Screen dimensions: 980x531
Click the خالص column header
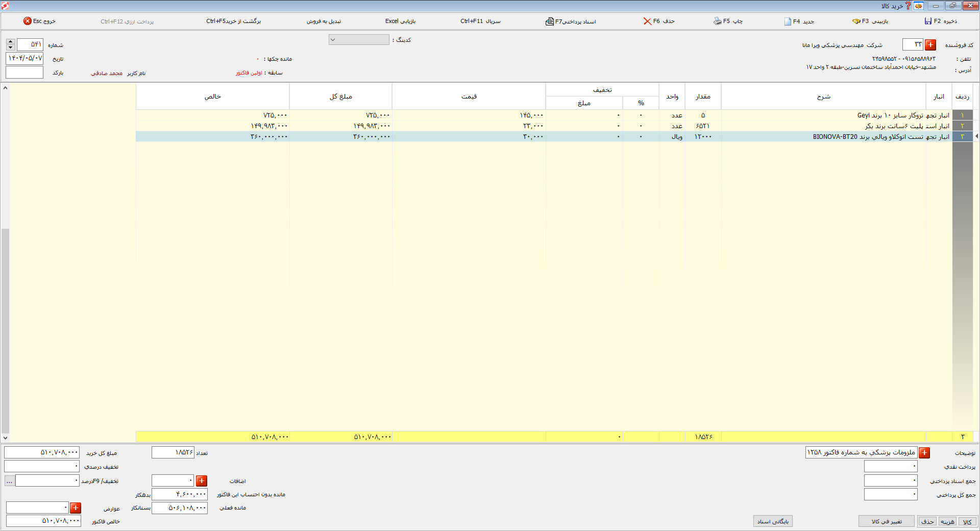(212, 96)
